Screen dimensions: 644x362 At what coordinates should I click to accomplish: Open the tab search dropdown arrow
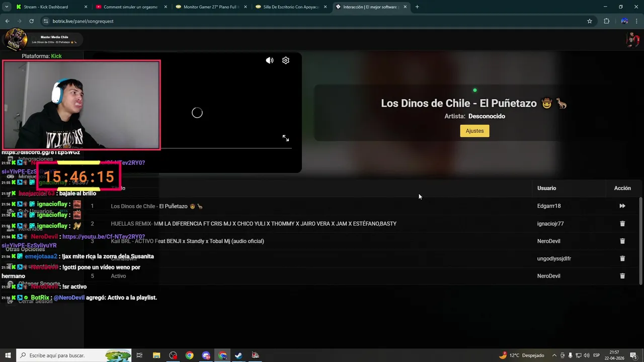point(7,7)
